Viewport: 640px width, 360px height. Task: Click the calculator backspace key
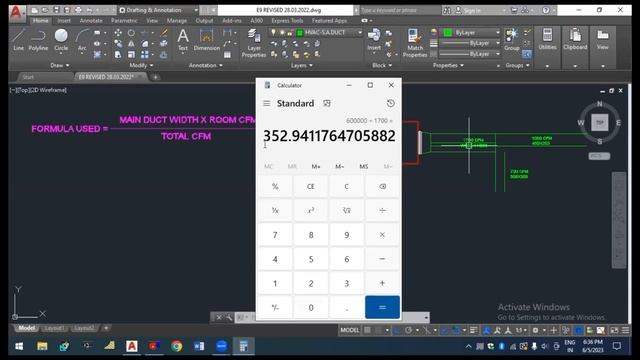[382, 186]
